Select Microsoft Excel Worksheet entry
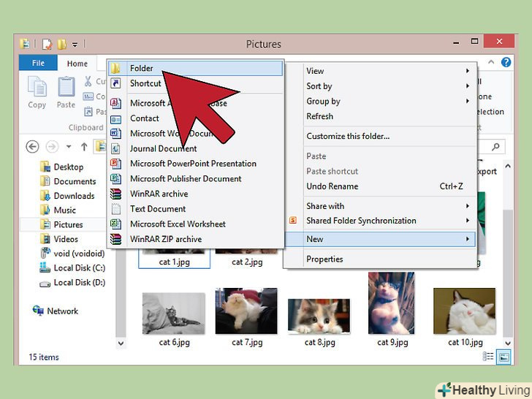 tap(178, 224)
